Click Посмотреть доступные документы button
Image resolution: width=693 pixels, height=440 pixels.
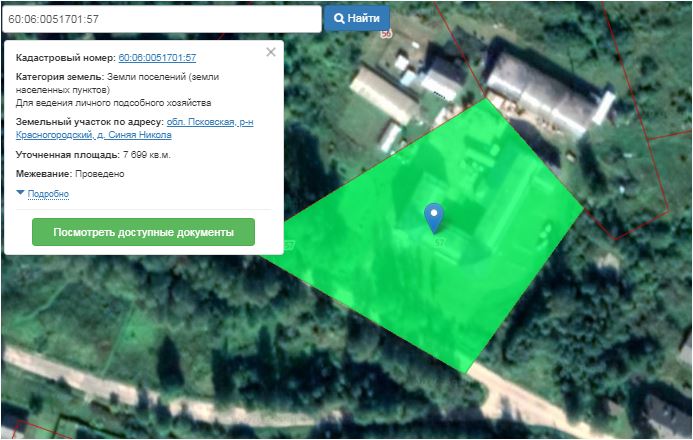click(143, 232)
